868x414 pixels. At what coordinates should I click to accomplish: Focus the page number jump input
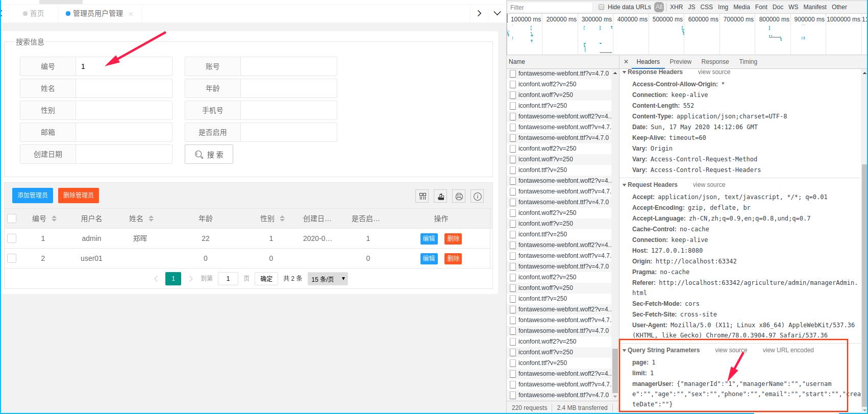(x=228, y=279)
